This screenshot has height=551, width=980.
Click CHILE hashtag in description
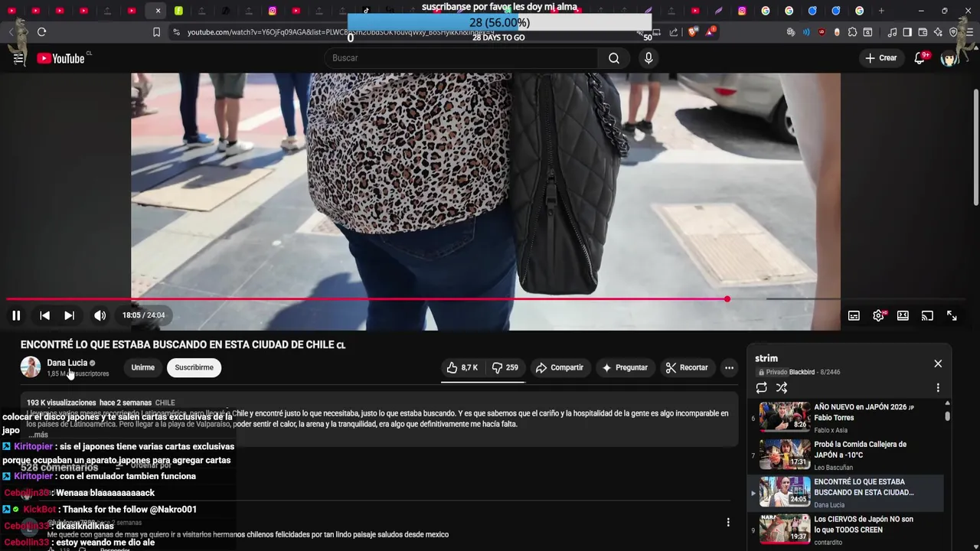coord(165,403)
